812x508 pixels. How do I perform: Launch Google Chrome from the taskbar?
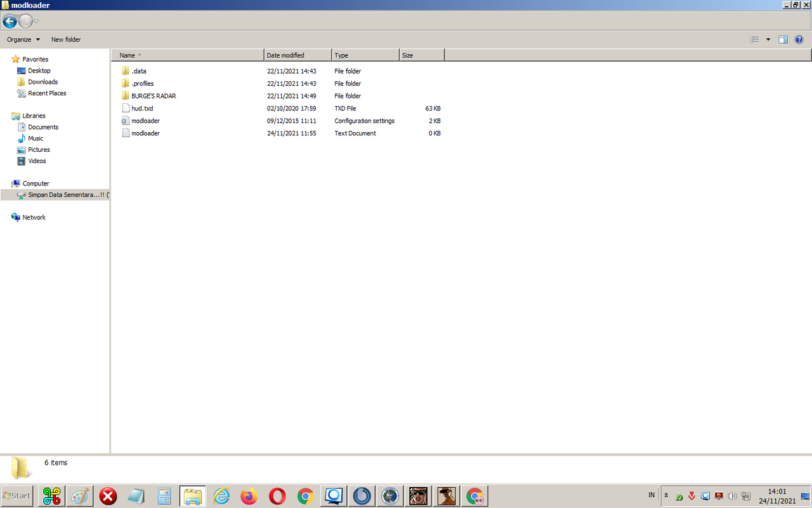[306, 496]
